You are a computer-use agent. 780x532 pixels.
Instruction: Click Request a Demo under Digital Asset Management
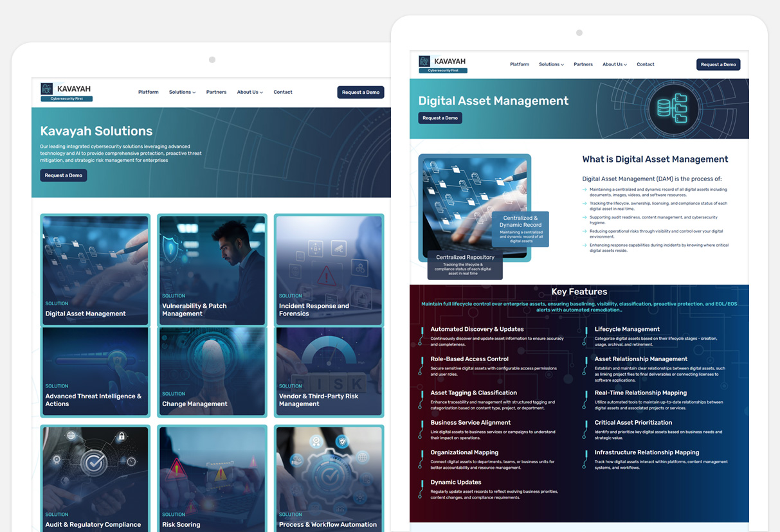(440, 118)
